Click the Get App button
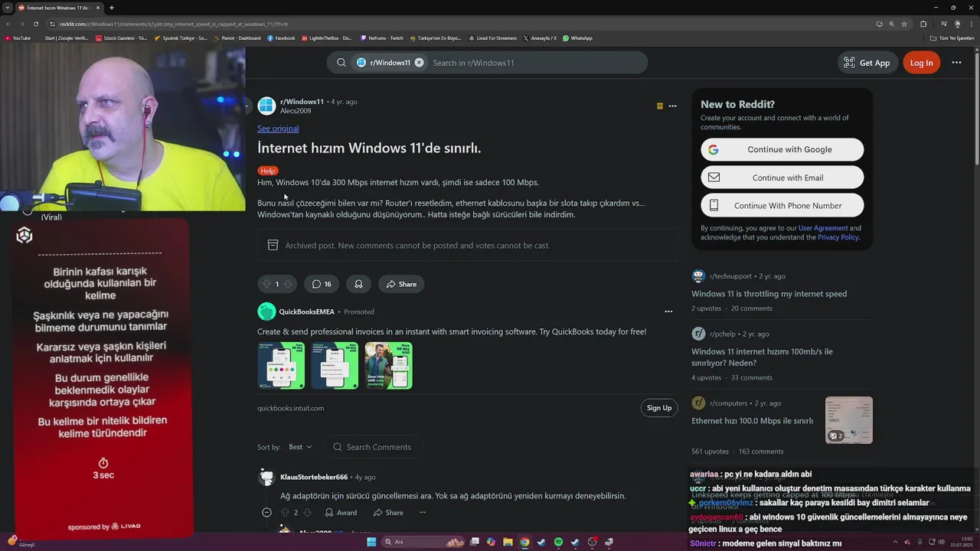The width and height of the screenshot is (980, 551). tap(867, 63)
